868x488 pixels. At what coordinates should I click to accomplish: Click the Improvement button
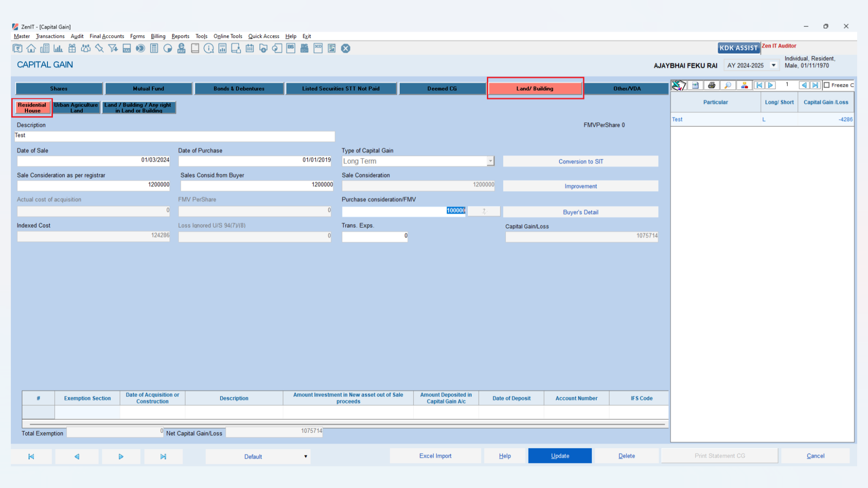coord(580,186)
